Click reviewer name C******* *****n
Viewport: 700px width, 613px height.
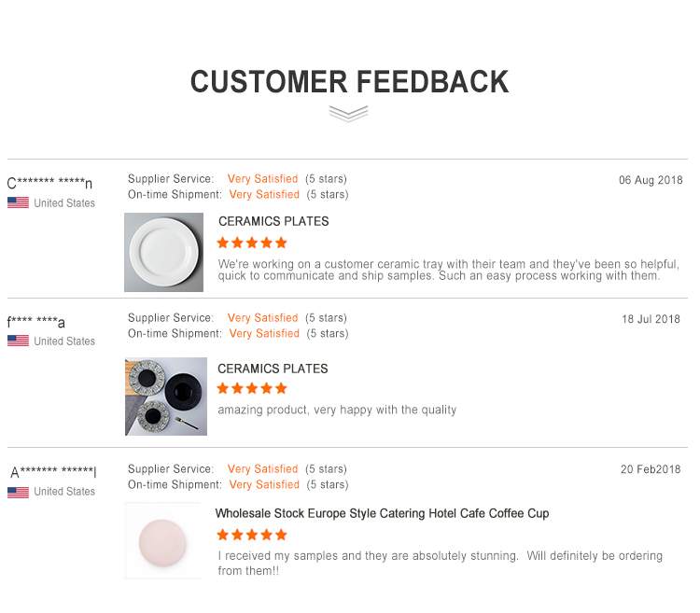click(x=50, y=183)
